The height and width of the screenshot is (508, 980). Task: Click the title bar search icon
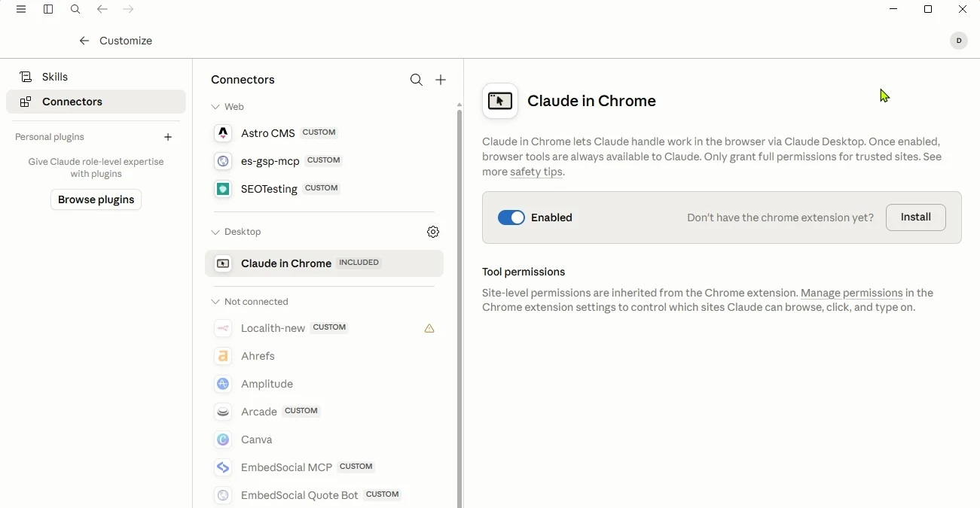pos(75,10)
